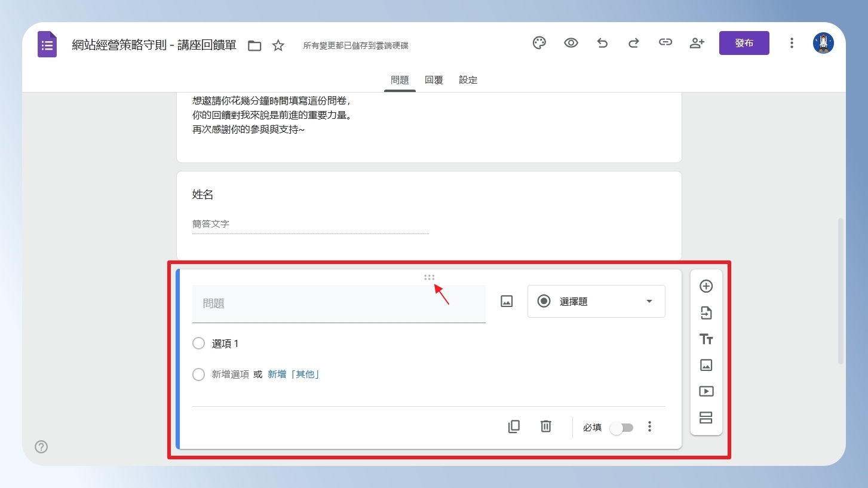
Task: Click the drag handle dots on question
Action: click(x=430, y=277)
